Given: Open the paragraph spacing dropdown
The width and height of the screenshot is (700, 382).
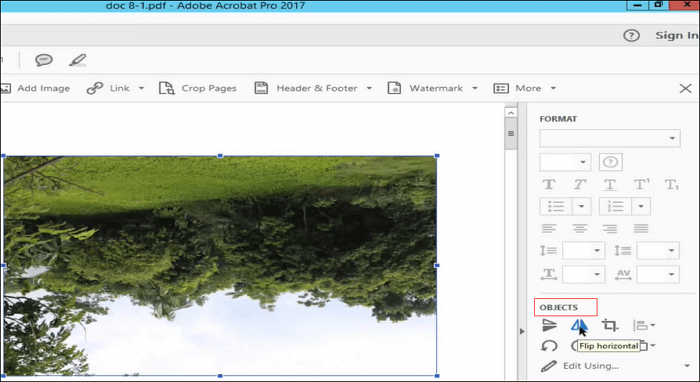Looking at the screenshot, I should [x=658, y=251].
